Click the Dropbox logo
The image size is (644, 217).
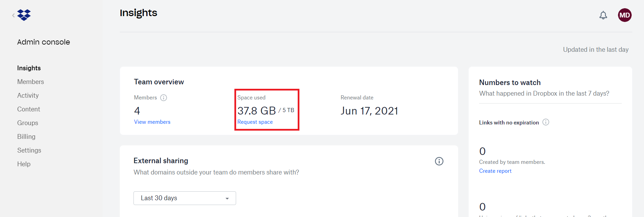point(23,15)
